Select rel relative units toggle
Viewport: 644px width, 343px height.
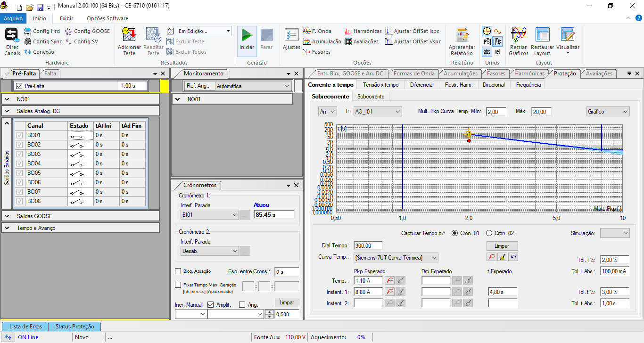click(x=497, y=52)
